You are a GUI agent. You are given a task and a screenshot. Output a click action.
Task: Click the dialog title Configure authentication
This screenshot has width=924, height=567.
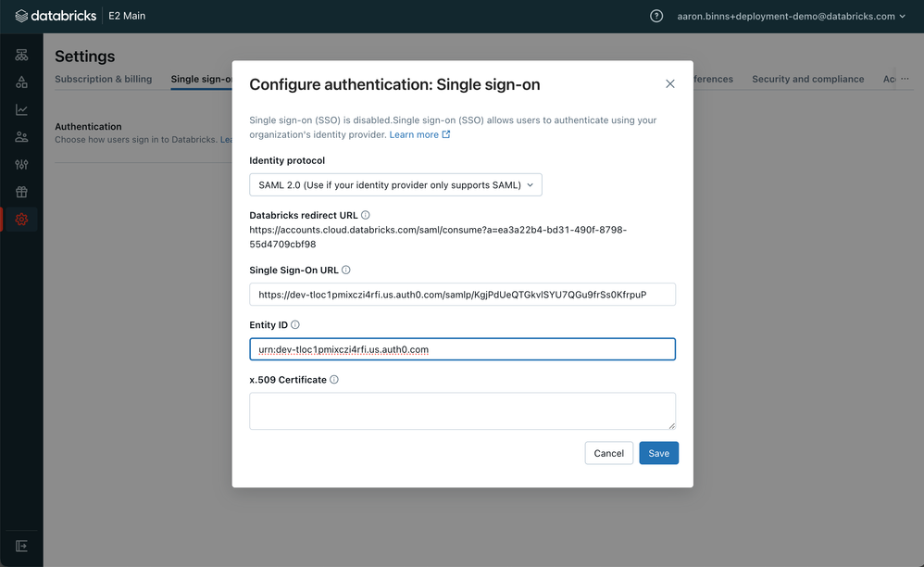click(x=394, y=85)
